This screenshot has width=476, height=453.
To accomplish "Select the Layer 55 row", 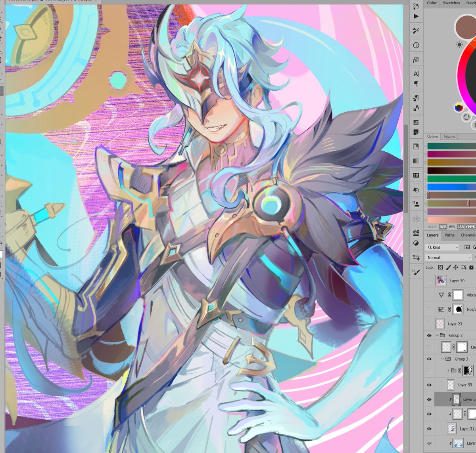I will [x=450, y=385].
